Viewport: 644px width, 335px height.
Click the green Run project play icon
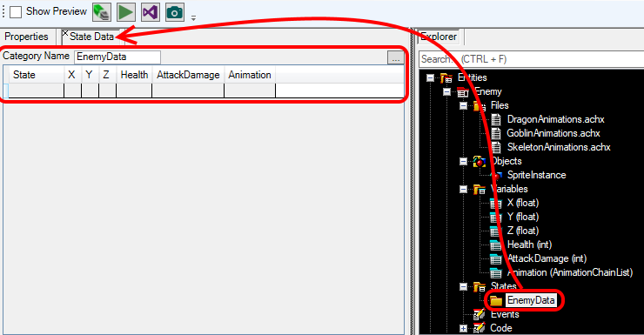(125, 12)
